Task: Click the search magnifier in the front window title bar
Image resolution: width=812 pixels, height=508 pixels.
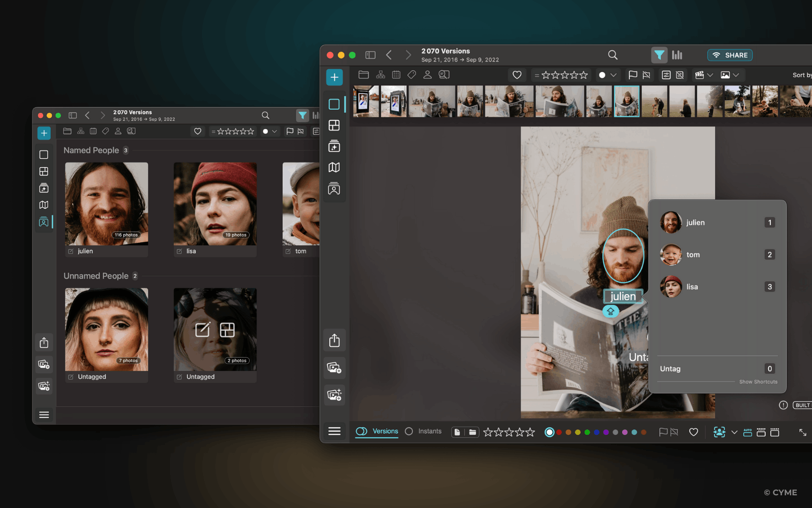Action: click(x=613, y=55)
